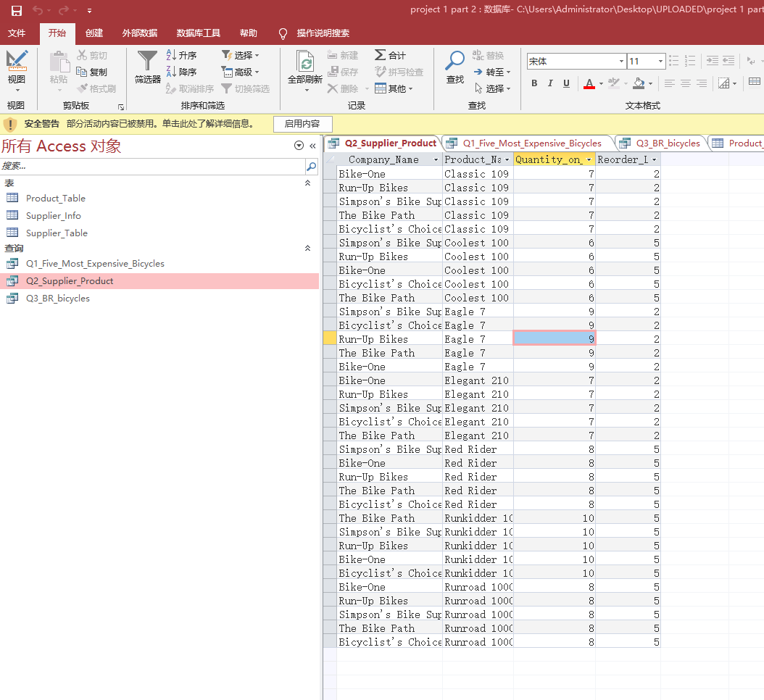Select Q3_BR_bicycles query in navigation pane

click(57, 299)
